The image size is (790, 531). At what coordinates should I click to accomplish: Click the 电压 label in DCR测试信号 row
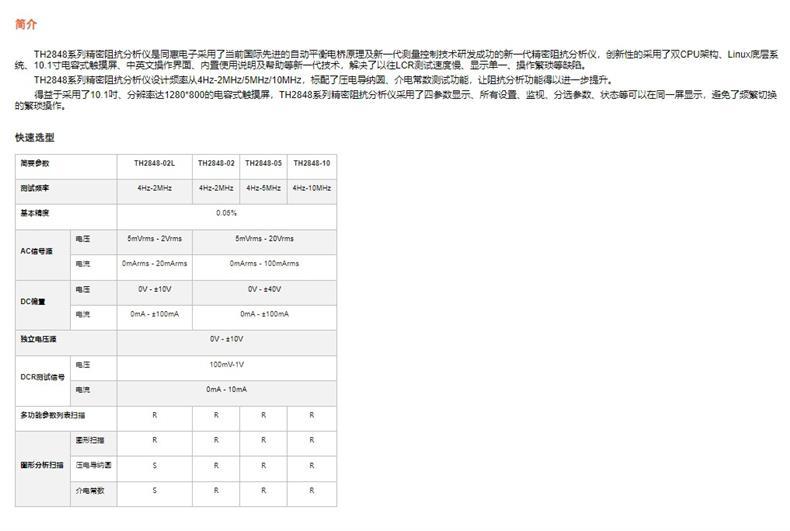click(83, 365)
